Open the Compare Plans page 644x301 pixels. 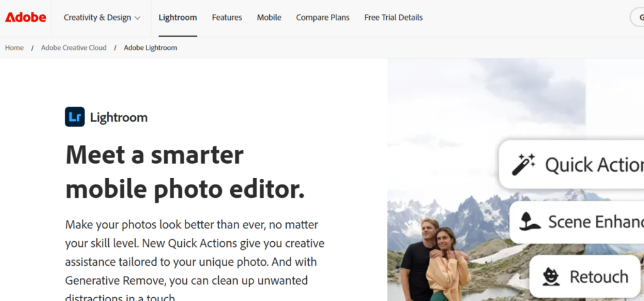click(323, 18)
